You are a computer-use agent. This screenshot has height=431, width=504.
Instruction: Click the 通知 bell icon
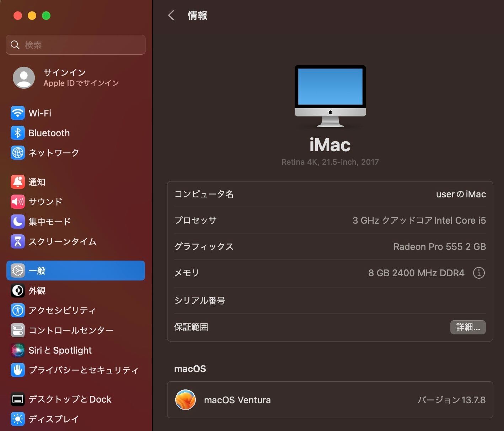point(18,182)
